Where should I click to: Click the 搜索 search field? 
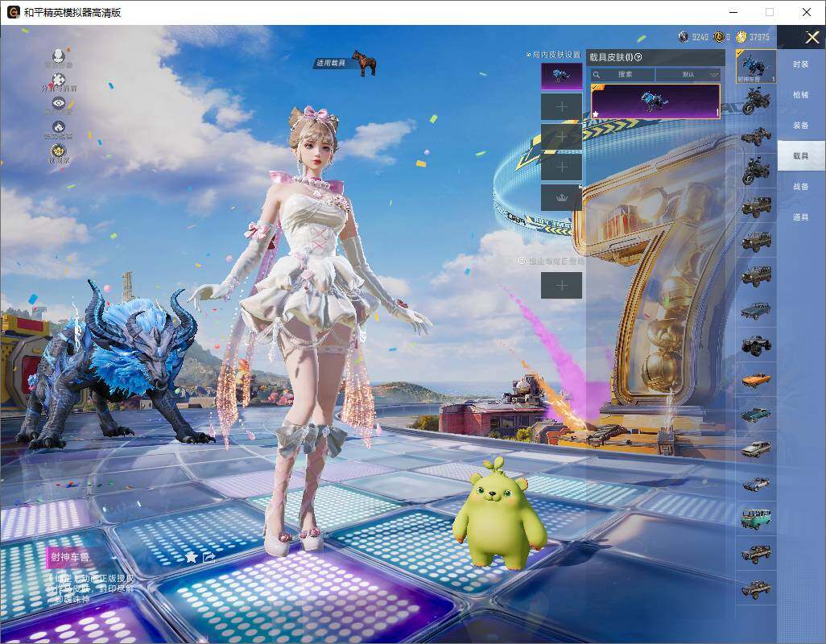622,74
